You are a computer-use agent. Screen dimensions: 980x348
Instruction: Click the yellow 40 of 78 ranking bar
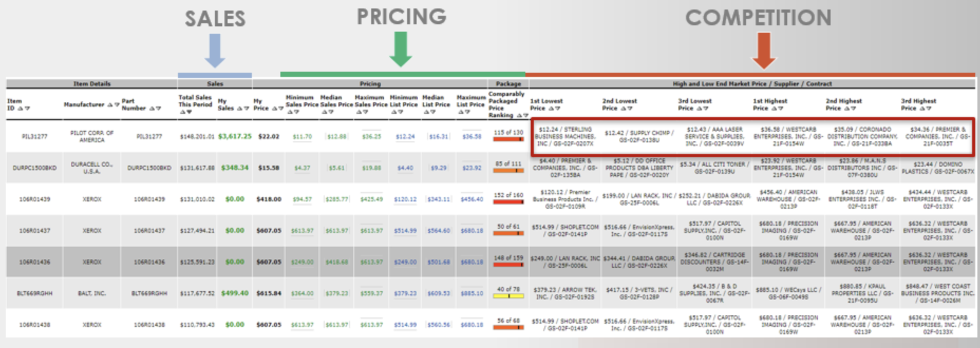coord(508,296)
